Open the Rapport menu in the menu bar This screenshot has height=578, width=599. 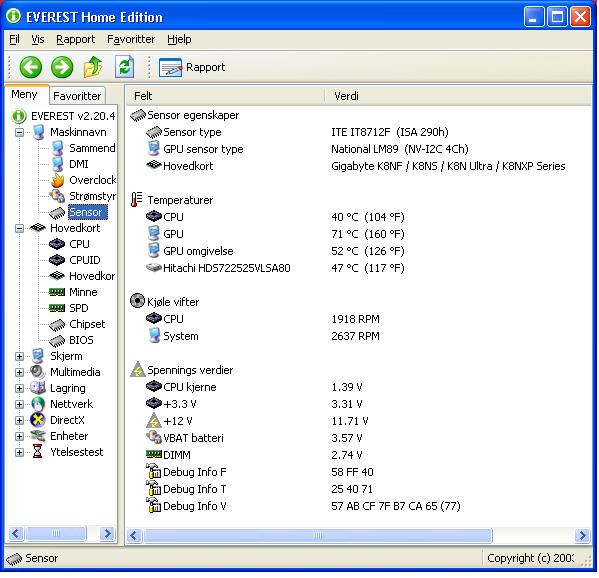(75, 39)
